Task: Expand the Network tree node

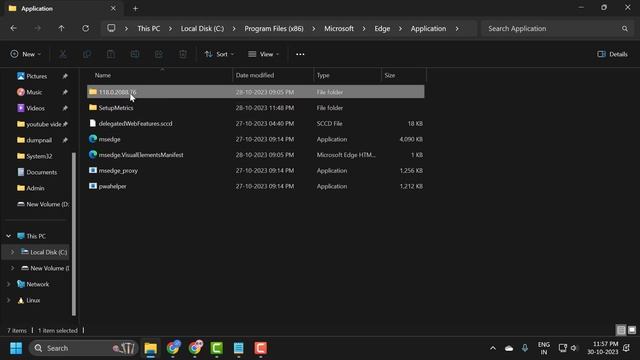Action: click(x=9, y=284)
